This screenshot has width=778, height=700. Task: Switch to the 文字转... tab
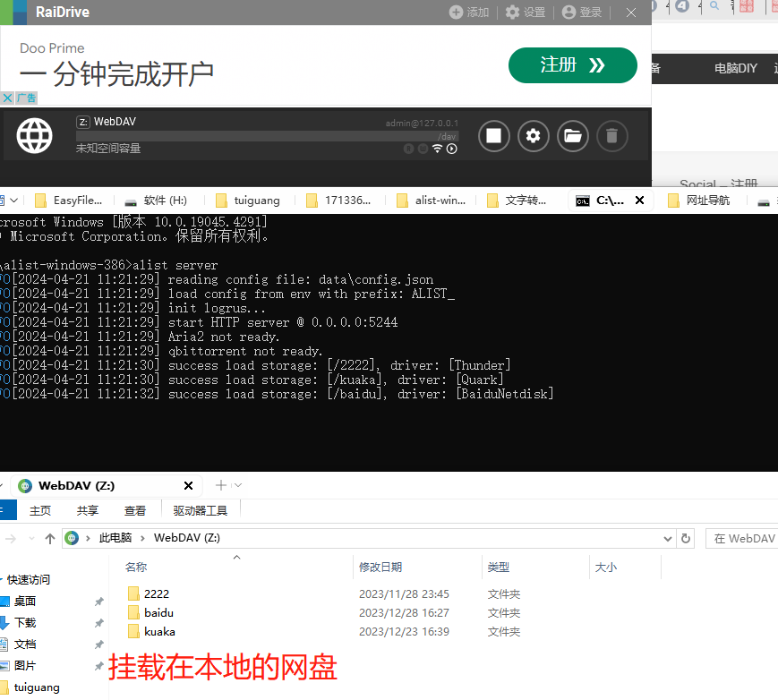[517, 201]
